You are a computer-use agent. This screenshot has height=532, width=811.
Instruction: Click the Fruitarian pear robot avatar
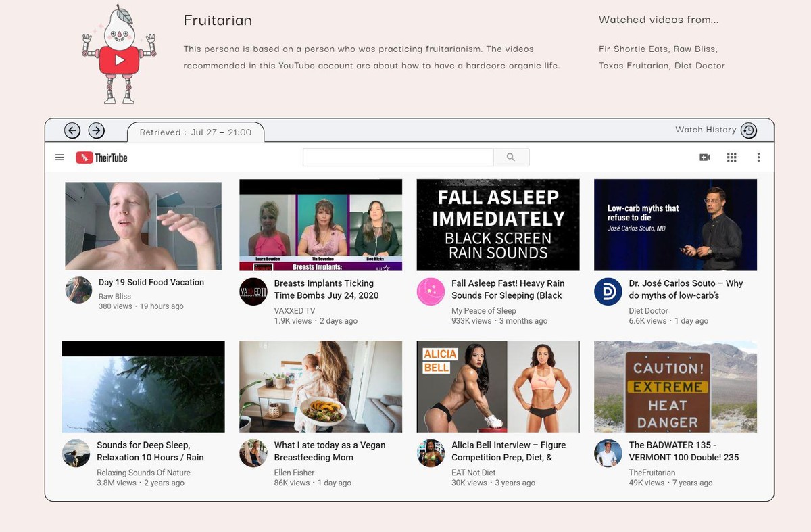pos(119,55)
